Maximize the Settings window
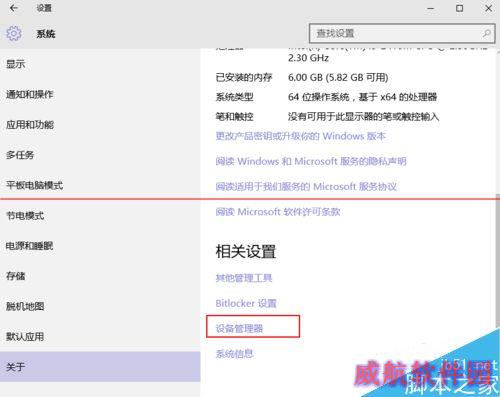Viewport: 500px width, 397px height. coord(460,8)
